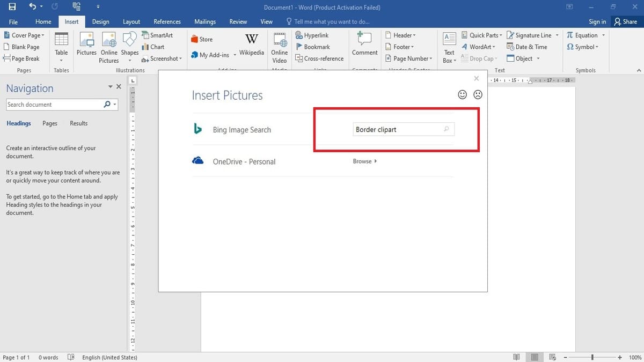Open the Layout tab

[x=131, y=22]
